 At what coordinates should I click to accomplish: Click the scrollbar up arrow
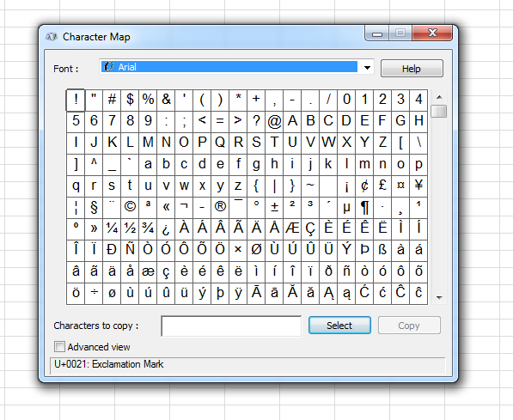coord(439,97)
